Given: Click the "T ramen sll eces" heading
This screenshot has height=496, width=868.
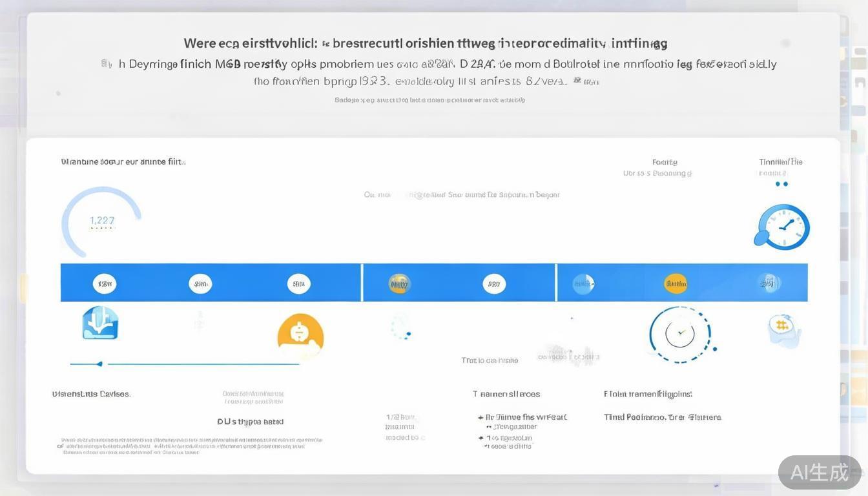Looking at the screenshot, I should (506, 394).
